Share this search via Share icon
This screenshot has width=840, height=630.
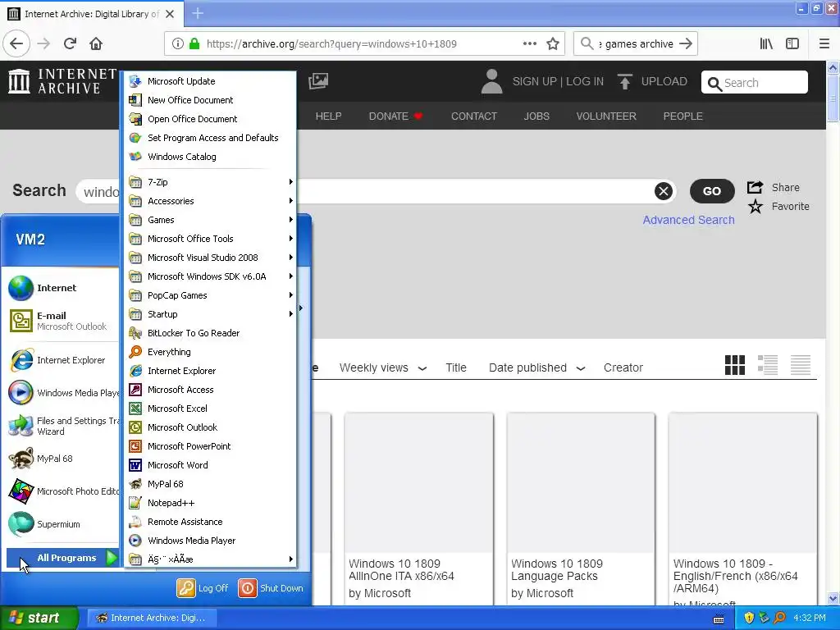[x=773, y=188]
